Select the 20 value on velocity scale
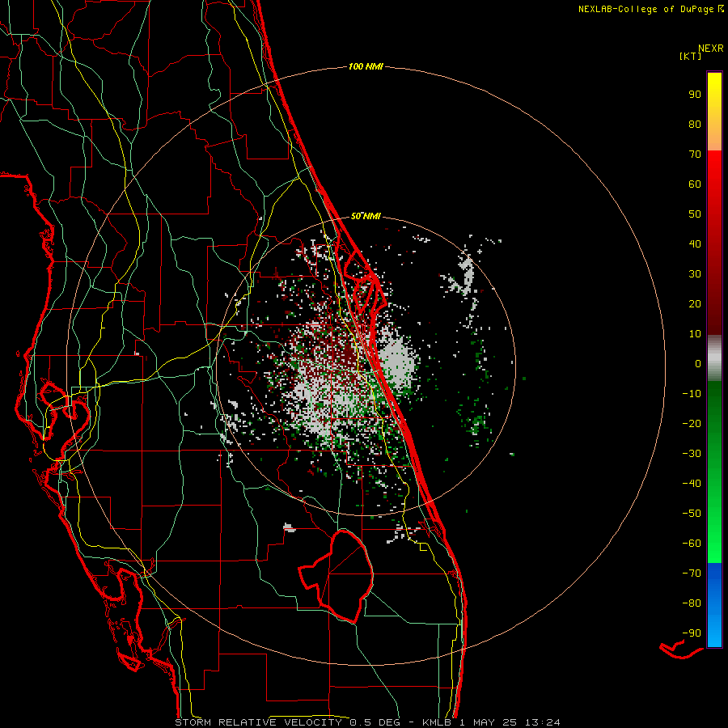 click(x=695, y=304)
